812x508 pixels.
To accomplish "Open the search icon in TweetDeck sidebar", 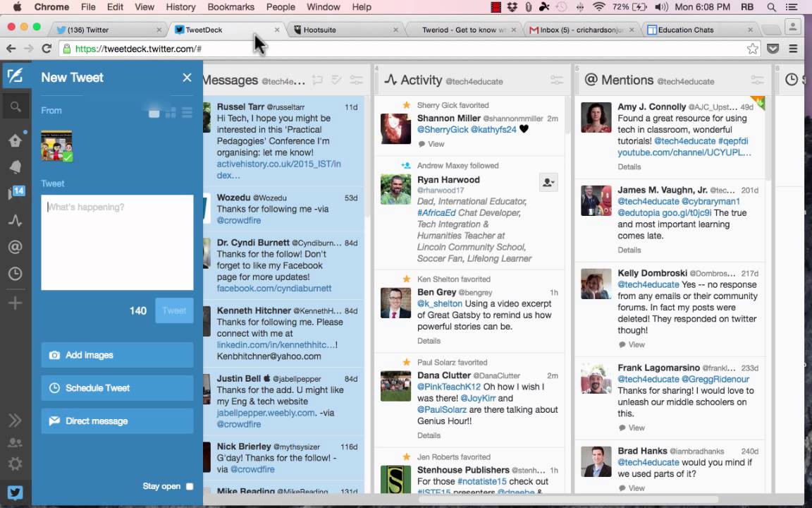I will pos(16,107).
